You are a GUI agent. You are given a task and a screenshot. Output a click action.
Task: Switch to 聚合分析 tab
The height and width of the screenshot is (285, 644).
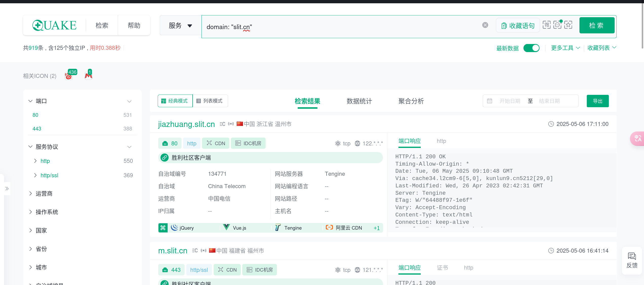411,101
